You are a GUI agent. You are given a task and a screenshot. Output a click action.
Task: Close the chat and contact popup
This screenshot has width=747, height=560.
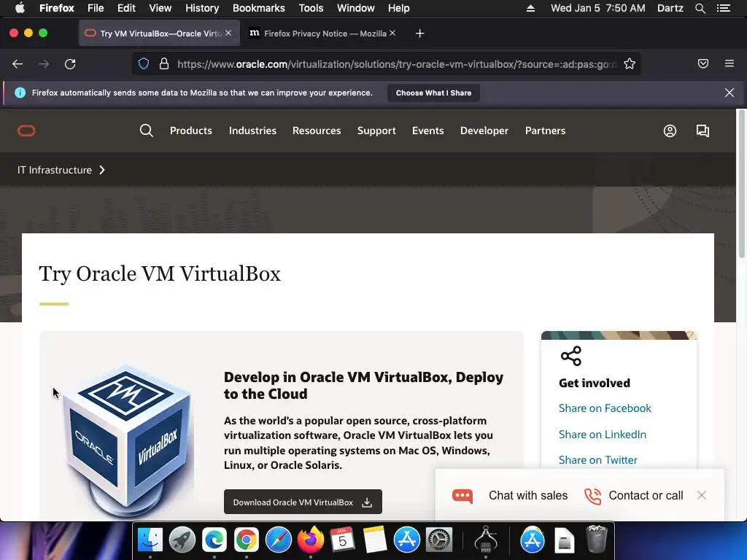click(701, 495)
